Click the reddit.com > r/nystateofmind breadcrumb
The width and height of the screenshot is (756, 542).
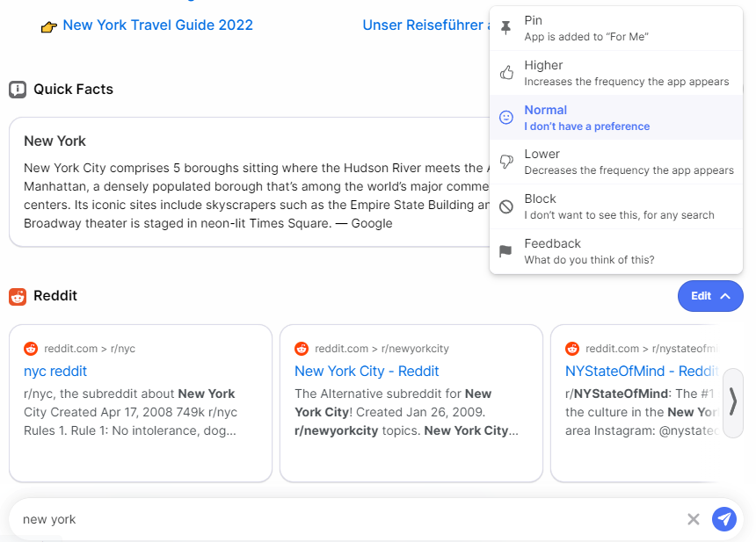pos(652,349)
